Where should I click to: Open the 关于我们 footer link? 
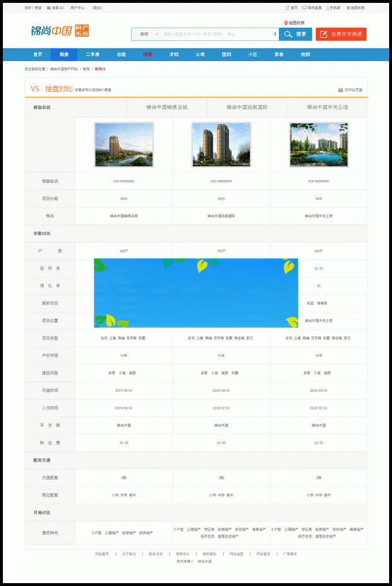[129, 554]
